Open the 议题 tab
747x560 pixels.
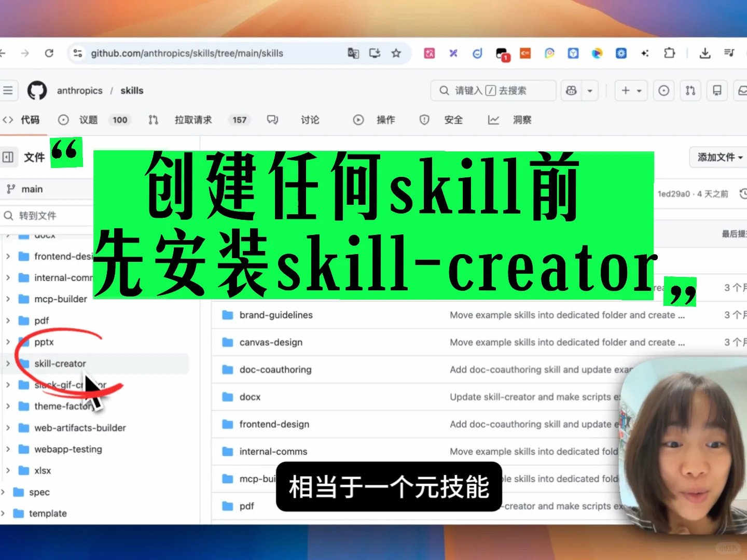[94, 120]
